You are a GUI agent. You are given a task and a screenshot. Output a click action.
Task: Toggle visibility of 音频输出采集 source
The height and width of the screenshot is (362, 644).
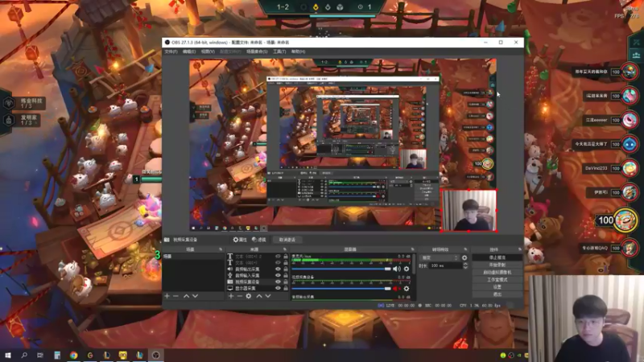tap(278, 269)
